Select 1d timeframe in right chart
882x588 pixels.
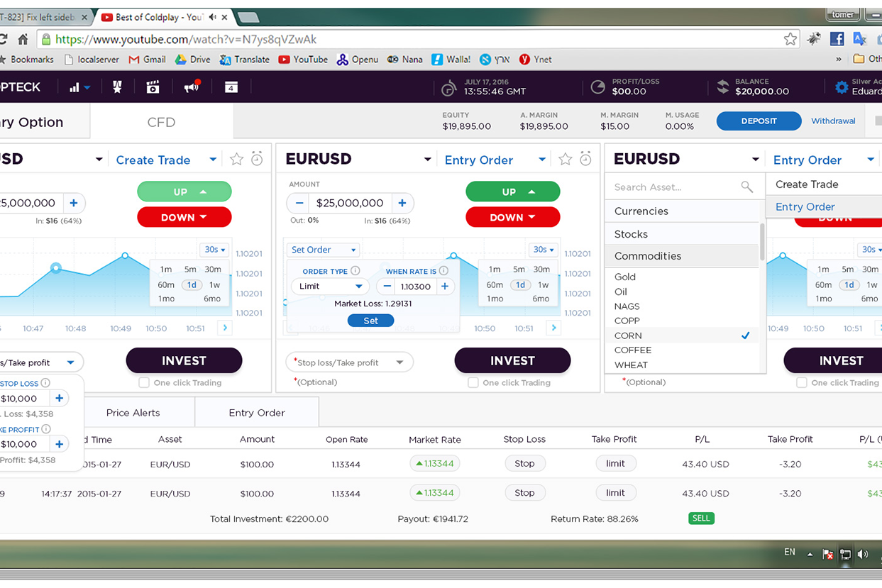[849, 284]
